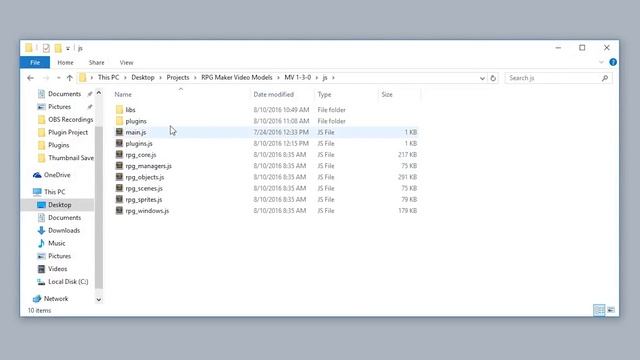Select Desktop under This PC

point(59,205)
